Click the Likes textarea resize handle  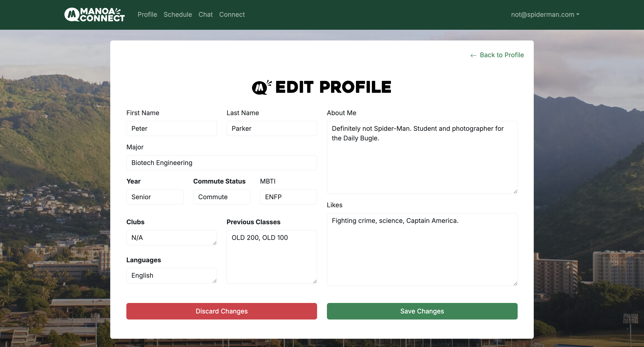pyautogui.click(x=515, y=284)
